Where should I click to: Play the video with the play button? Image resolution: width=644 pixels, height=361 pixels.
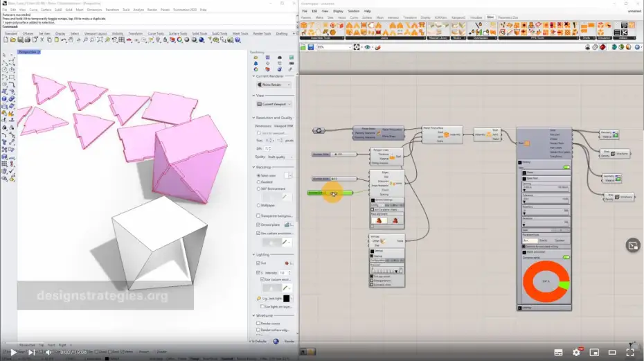click(13, 353)
